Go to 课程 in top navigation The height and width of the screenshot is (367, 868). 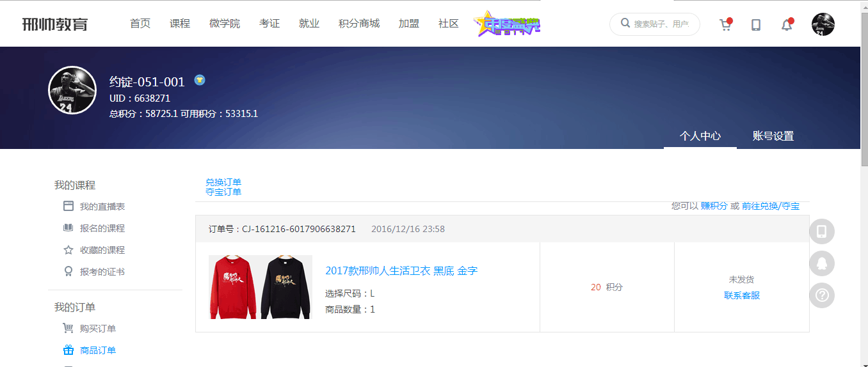tap(180, 24)
